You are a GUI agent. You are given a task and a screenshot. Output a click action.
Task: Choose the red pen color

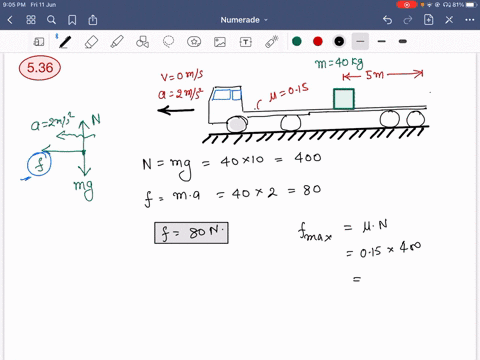(318, 41)
